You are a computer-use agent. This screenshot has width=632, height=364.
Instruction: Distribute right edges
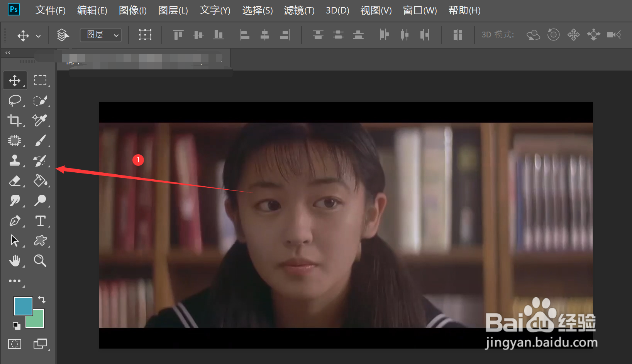tap(425, 35)
